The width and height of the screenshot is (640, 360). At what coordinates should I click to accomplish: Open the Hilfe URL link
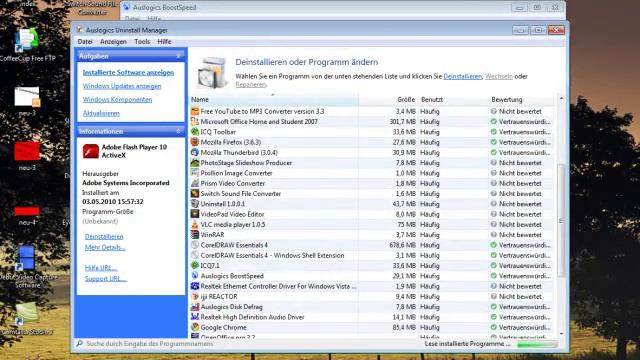click(x=101, y=268)
